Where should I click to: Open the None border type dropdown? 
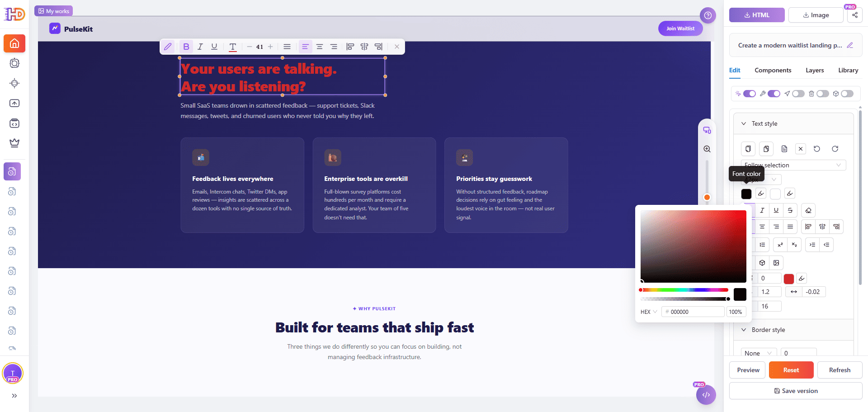point(759,353)
